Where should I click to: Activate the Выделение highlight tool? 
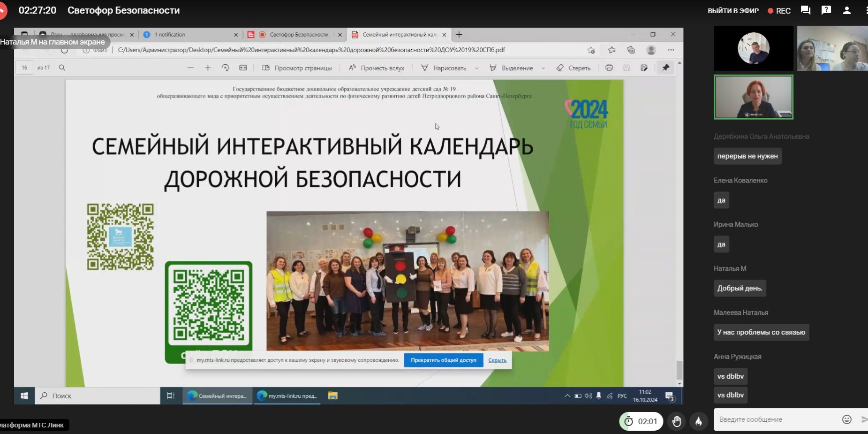511,68
